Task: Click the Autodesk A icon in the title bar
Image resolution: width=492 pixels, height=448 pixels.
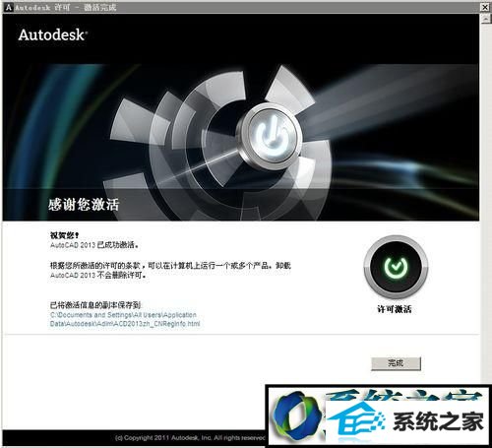Action: (x=9, y=7)
